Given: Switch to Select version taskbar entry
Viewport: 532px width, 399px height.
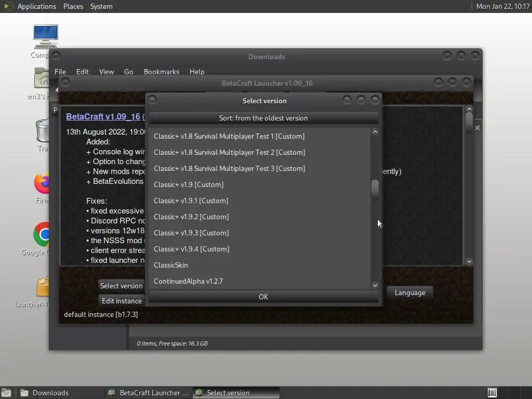Looking at the screenshot, I should click(x=236, y=393).
